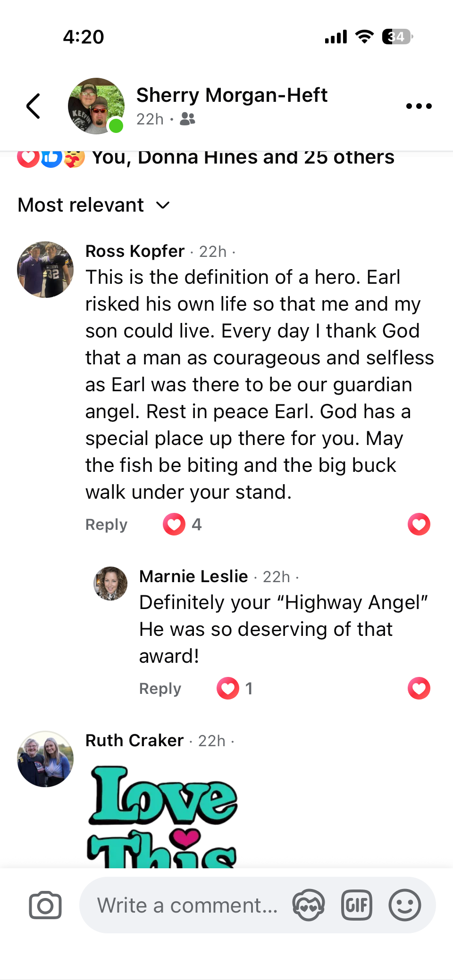Open the three-dot options menu
This screenshot has width=453, height=980.
(419, 106)
